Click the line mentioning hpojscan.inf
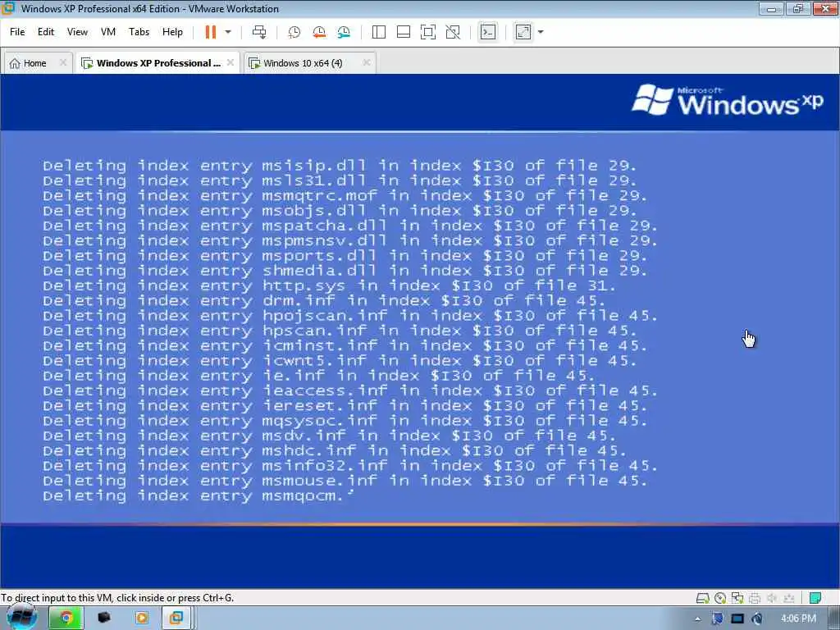840x630 pixels. [x=350, y=316]
